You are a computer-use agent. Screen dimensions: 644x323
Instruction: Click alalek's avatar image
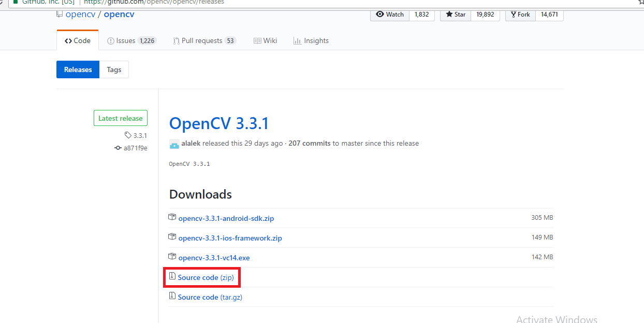coord(174,144)
